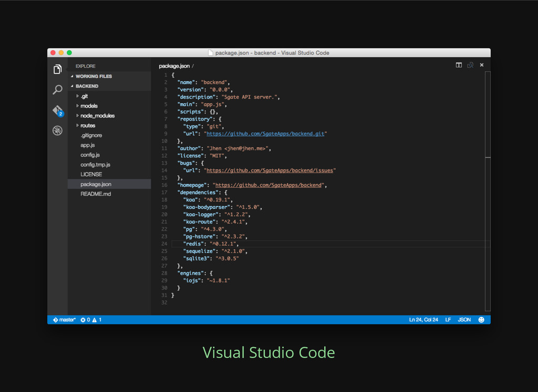Click the "engines" key on line 28

192,273
